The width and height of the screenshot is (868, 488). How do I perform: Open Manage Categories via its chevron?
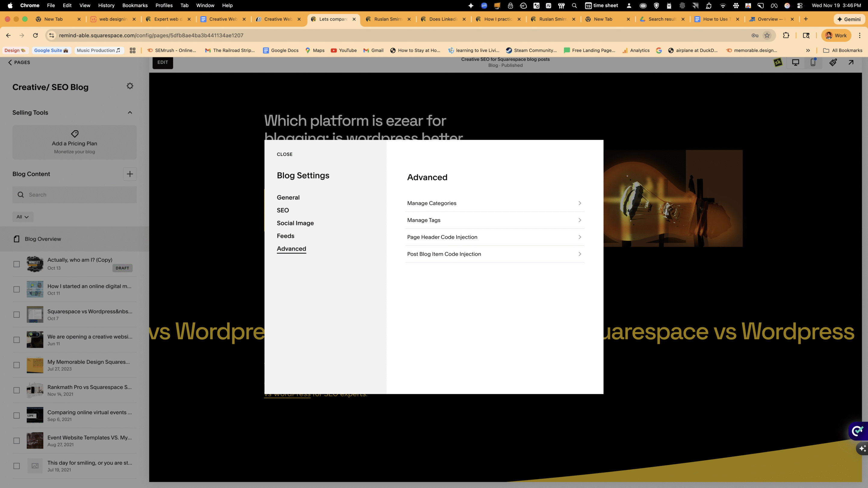580,203
